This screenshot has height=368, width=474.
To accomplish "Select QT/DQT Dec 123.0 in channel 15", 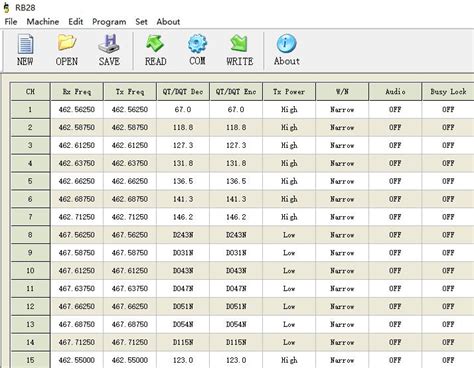I will coord(183,360).
